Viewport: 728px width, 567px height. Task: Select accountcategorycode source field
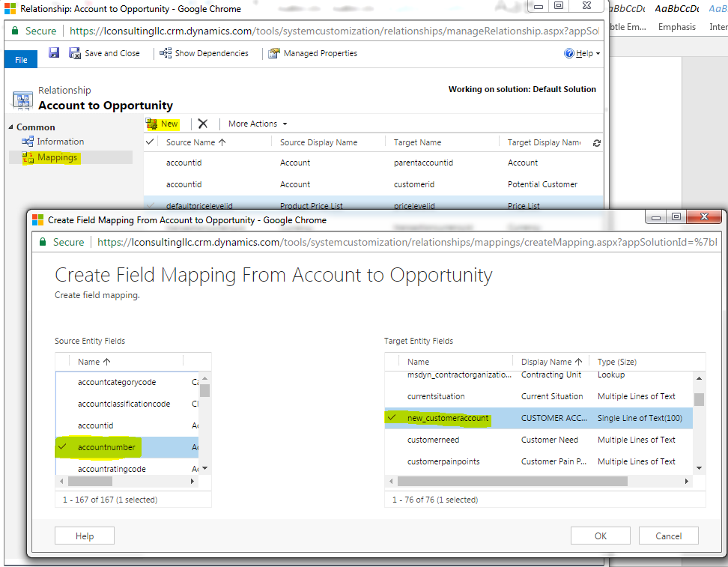[x=127, y=382]
